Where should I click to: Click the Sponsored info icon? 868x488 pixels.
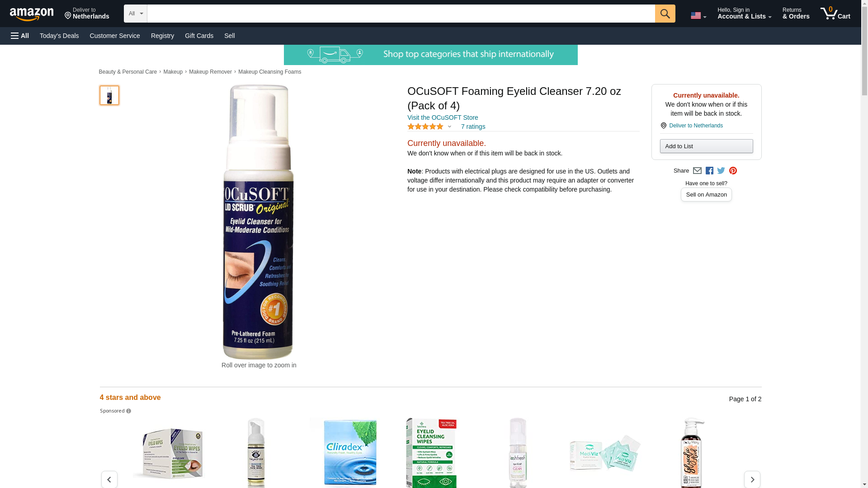[128, 411]
